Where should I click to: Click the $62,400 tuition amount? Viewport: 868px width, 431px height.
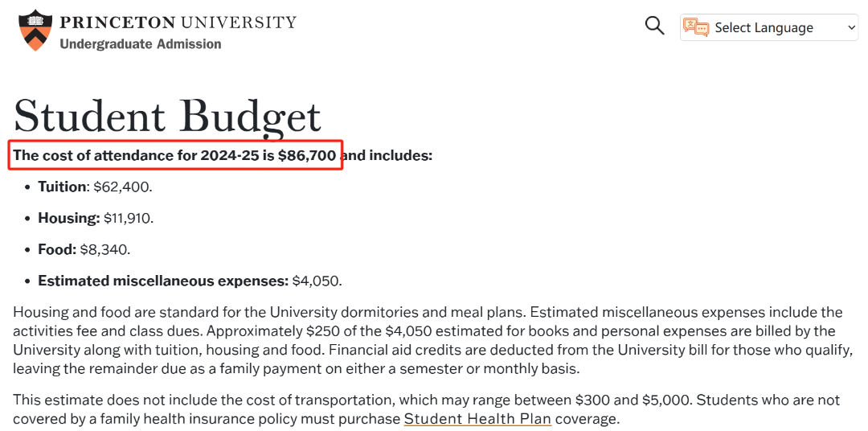pos(121,187)
